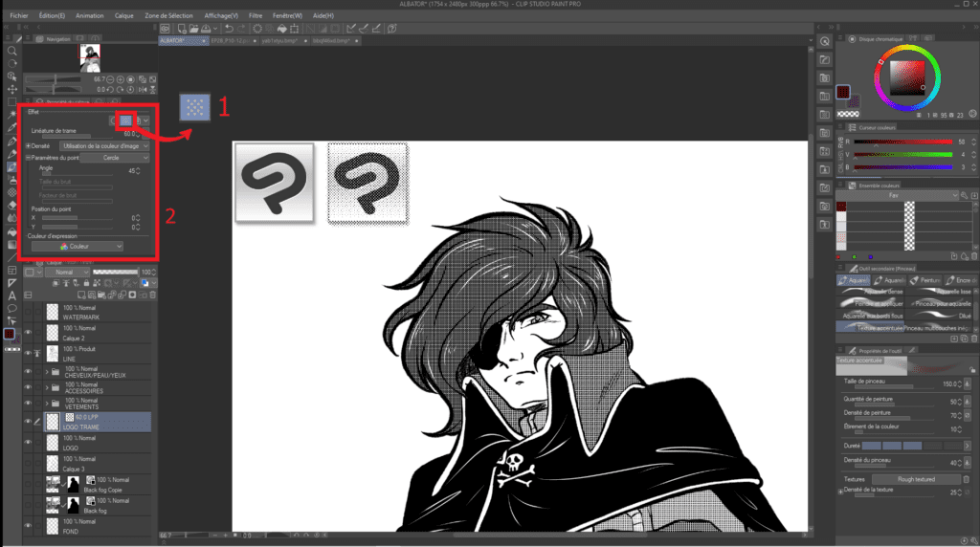980x547 pixels.
Task: Select the Eraser tool
Action: coord(11,206)
